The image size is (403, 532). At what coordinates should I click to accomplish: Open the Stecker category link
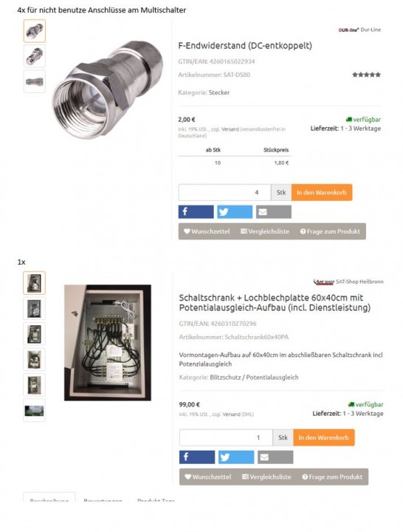point(219,92)
